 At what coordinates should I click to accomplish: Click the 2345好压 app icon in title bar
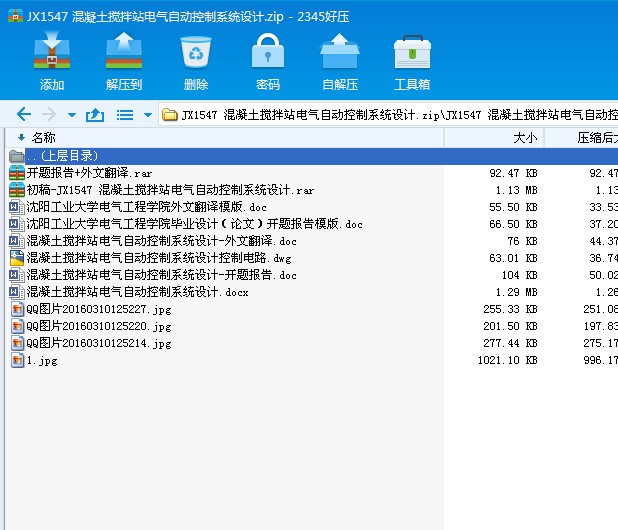[15, 16]
